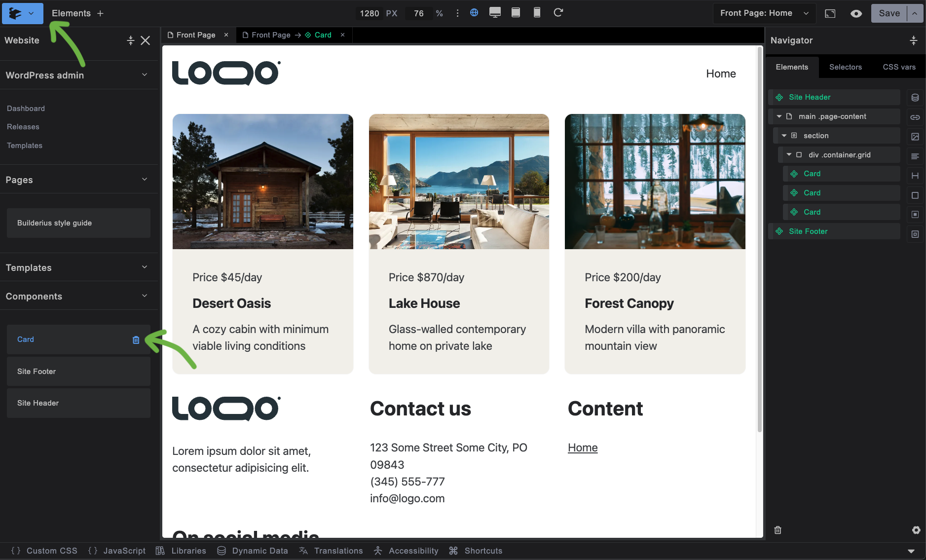Switch preview to mobile device view
Screen dimensions: 926x560
coord(537,13)
